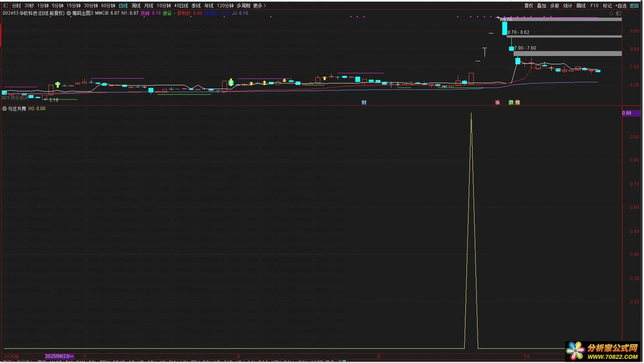Select the 45日线 period tab
Screen dimensions: 644x363
click(181, 6)
